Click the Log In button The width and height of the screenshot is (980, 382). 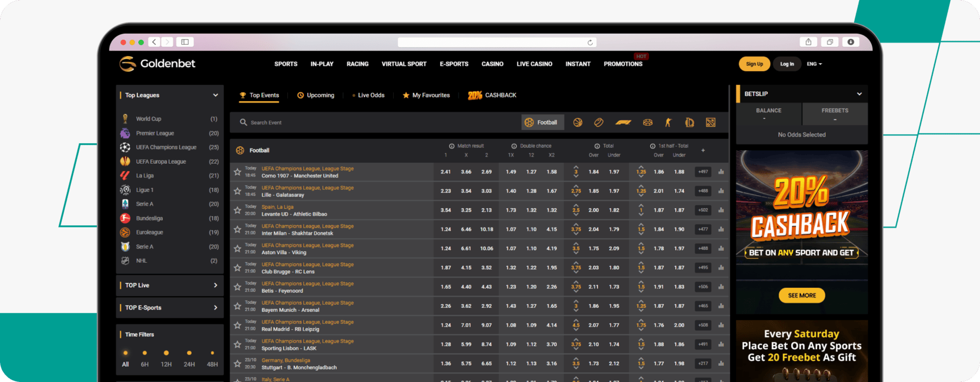(x=787, y=64)
